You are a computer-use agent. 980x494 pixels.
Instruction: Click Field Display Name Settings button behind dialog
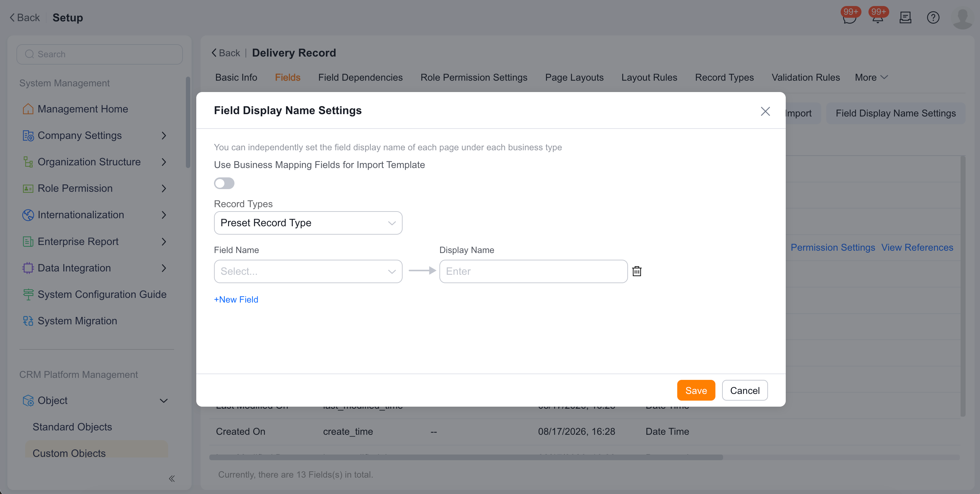[x=895, y=113]
